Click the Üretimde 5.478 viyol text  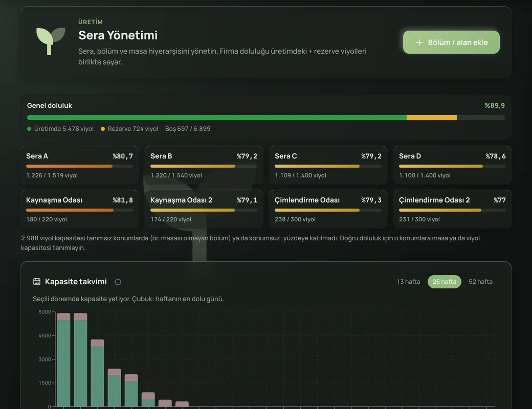(64, 129)
